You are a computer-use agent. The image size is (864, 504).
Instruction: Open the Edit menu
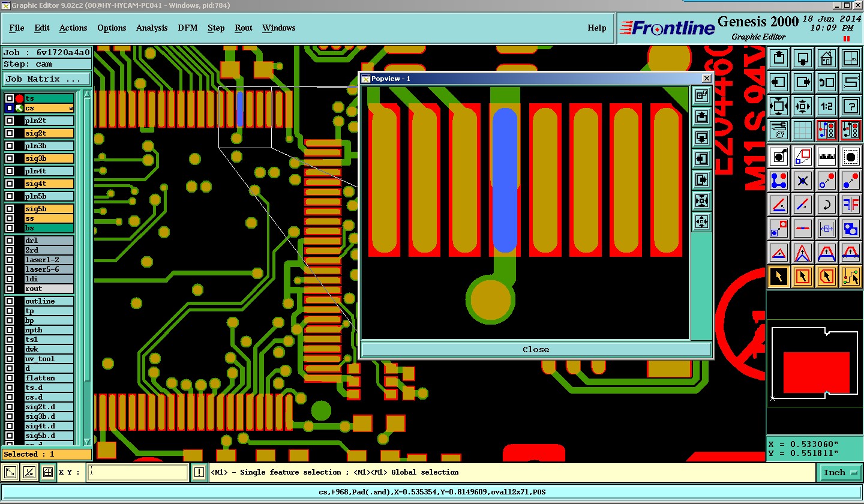(x=42, y=28)
